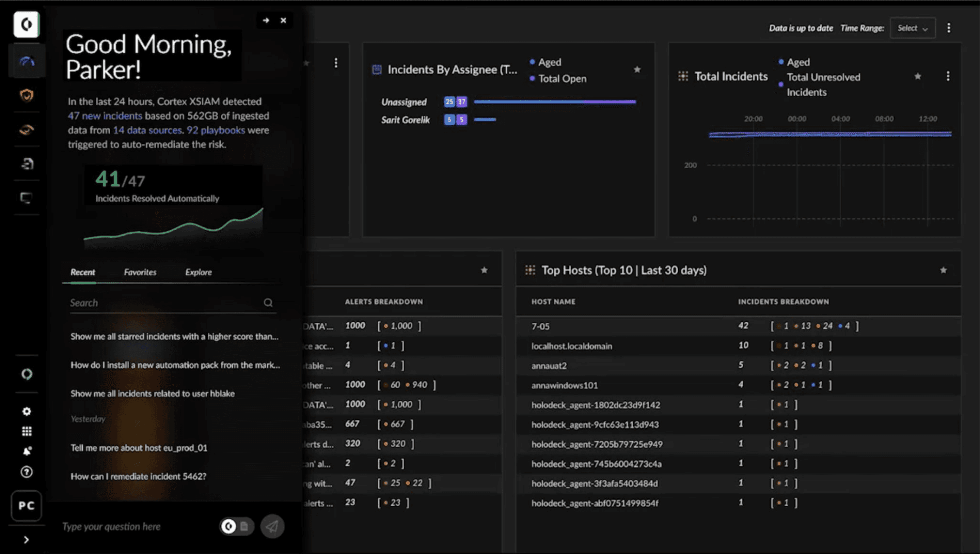Open the 47 new incidents link
The width and height of the screenshot is (980, 554).
pos(105,116)
